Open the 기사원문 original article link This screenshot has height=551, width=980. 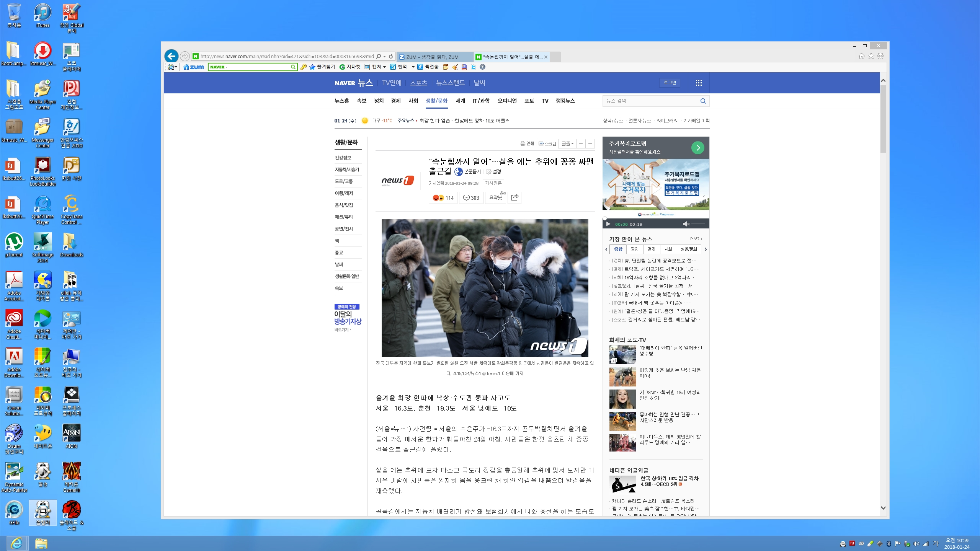point(493,183)
